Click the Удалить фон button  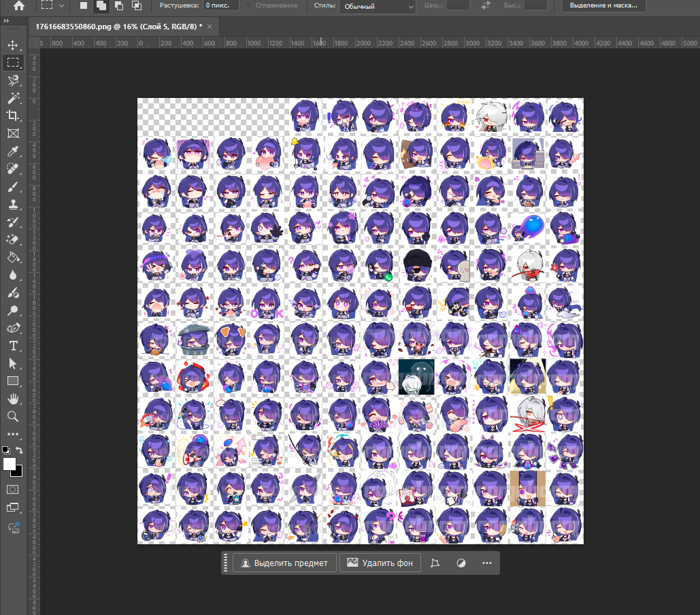point(380,563)
